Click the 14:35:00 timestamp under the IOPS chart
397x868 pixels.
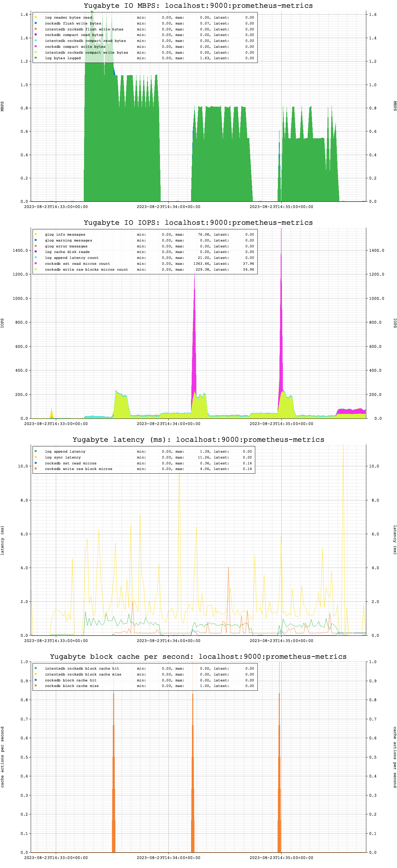click(x=281, y=423)
